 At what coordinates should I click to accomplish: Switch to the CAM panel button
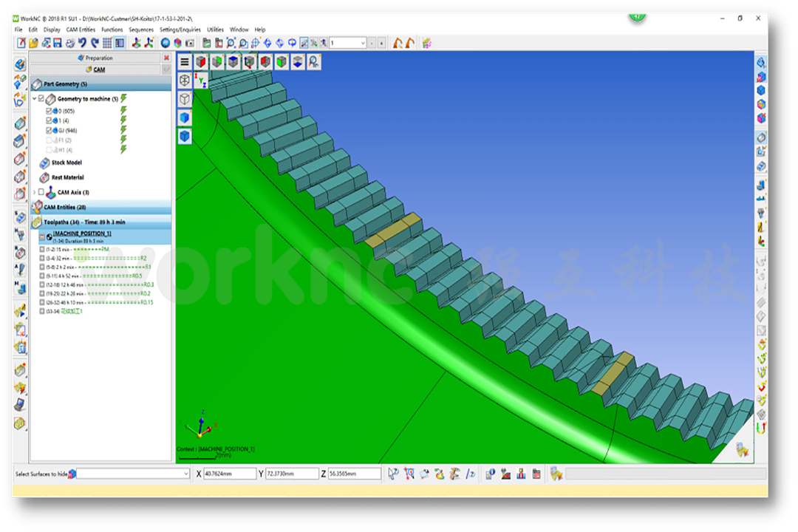click(95, 69)
